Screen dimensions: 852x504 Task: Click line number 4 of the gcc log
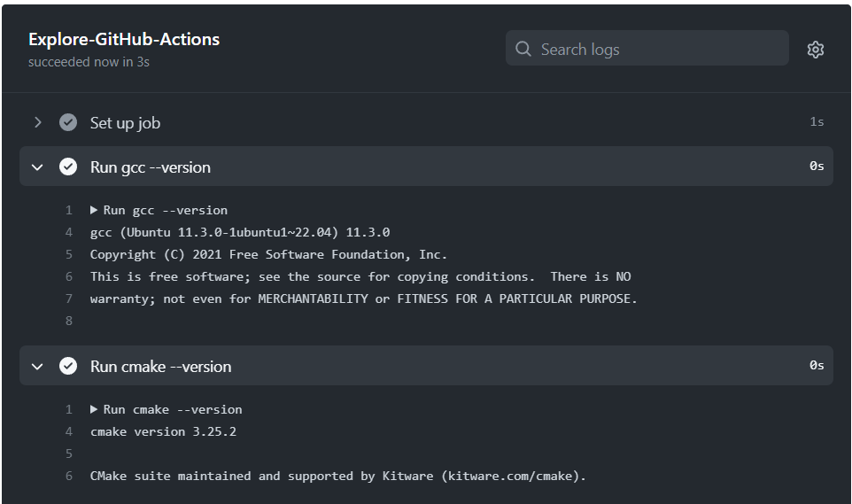(x=69, y=233)
